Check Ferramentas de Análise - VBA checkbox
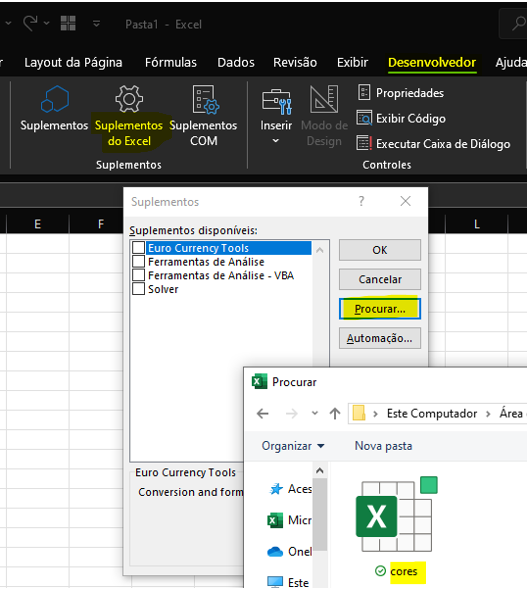The image size is (527, 590). tap(138, 275)
